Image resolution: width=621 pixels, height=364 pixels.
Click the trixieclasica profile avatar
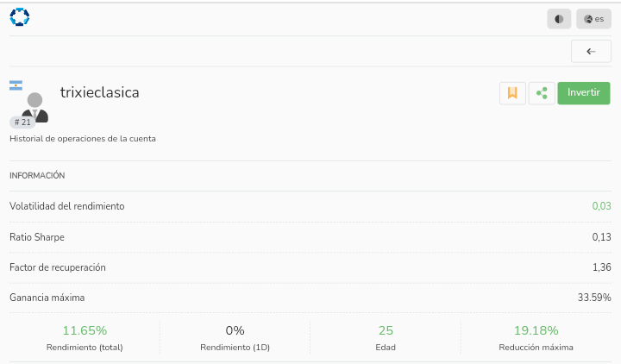34,104
